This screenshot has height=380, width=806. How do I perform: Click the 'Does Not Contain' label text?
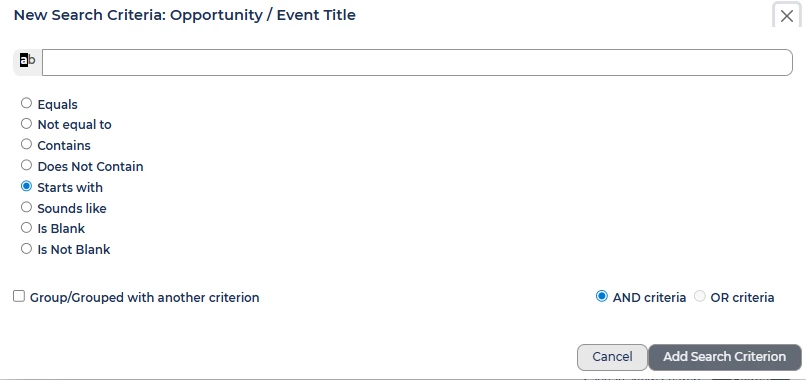coord(90,167)
